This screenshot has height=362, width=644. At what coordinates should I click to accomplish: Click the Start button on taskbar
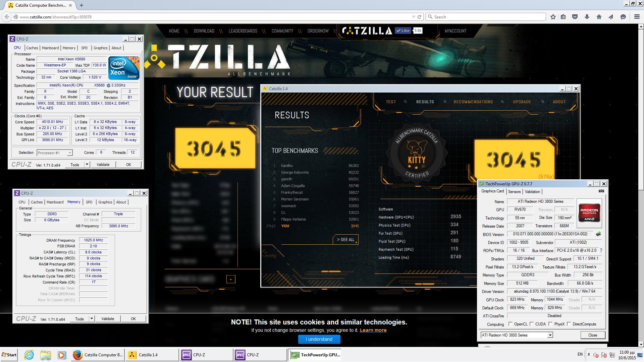tap(9, 355)
